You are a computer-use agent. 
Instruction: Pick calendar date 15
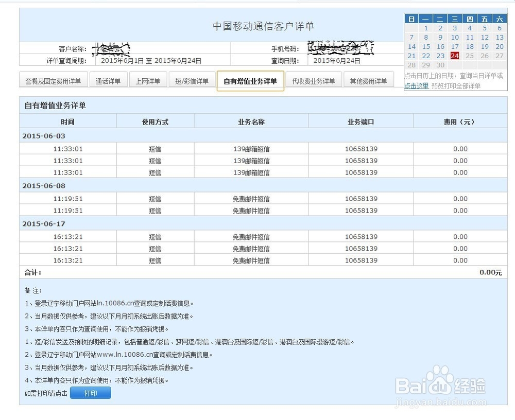point(426,47)
